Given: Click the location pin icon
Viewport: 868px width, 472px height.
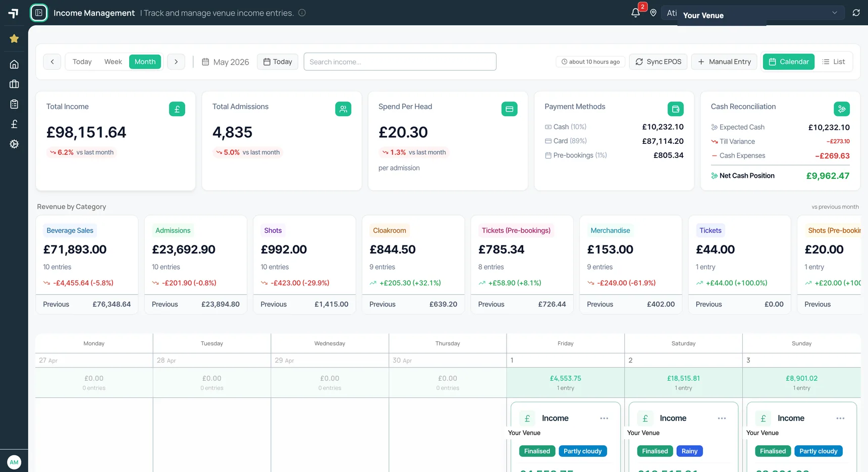Looking at the screenshot, I should point(654,13).
